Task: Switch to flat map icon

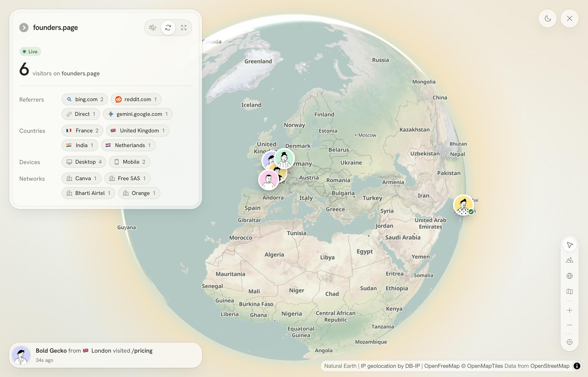Action: click(x=570, y=291)
